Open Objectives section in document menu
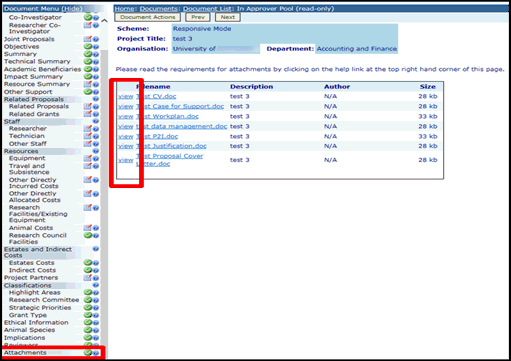 tap(21, 47)
